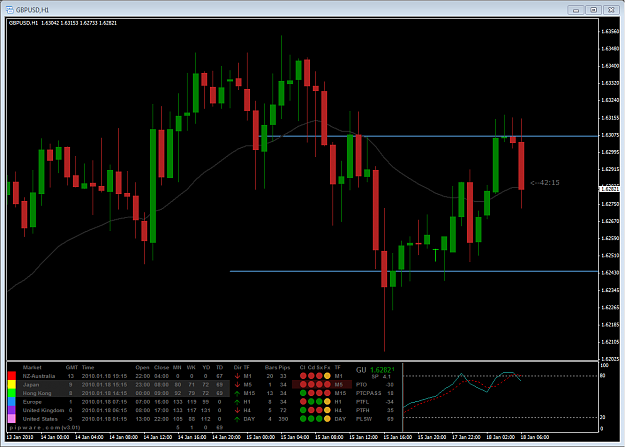Click the Market column header

pyautogui.click(x=32, y=367)
